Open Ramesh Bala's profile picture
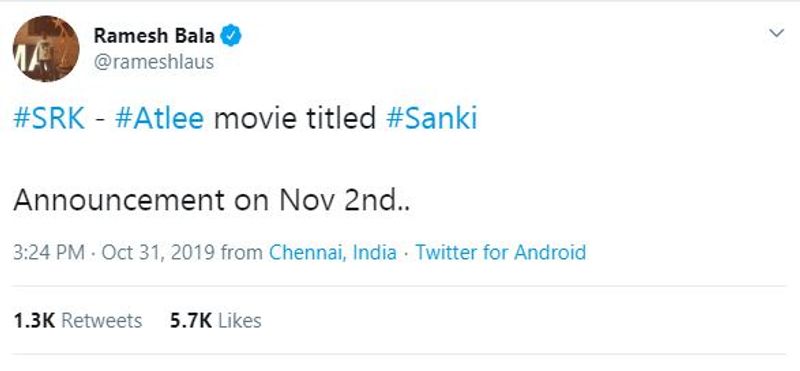This screenshot has height=371, width=800. coord(46,49)
